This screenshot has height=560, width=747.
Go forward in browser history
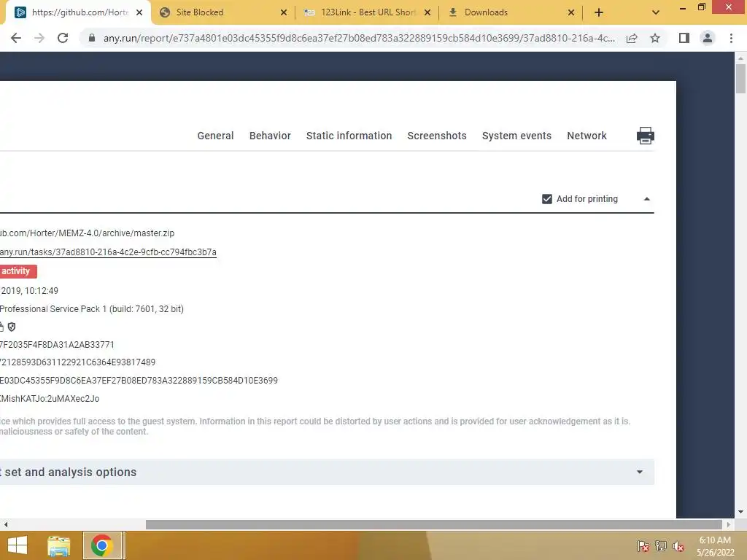tap(39, 38)
